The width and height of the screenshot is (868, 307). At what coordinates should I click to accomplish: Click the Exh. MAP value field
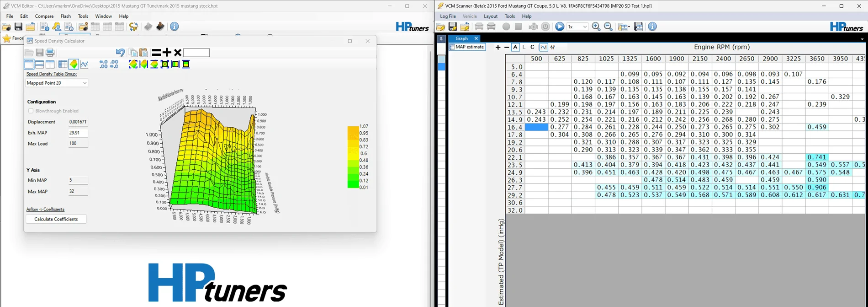point(78,133)
